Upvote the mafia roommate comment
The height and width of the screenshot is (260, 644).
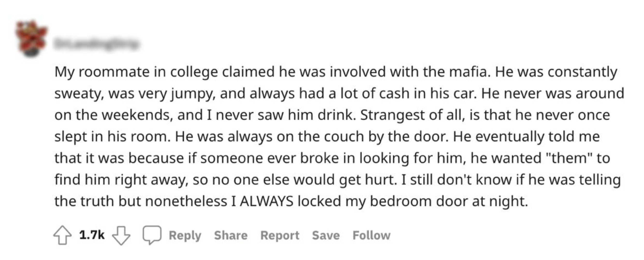[62, 235]
